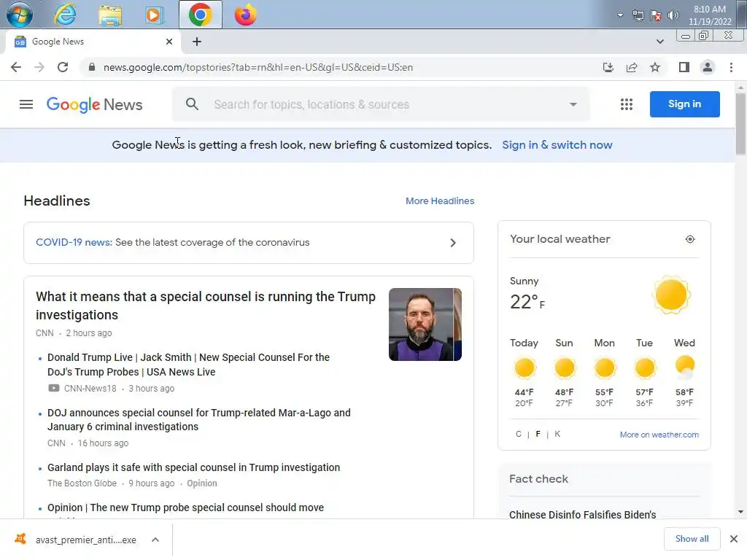The image size is (747, 560).
Task: Open the COVID-19 news coverage banner
Action: (x=249, y=243)
